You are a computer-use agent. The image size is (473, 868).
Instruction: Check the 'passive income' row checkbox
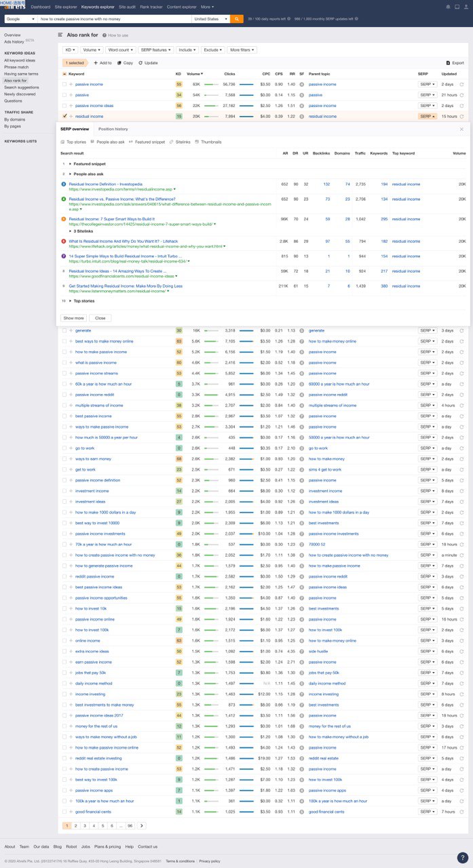point(64,85)
